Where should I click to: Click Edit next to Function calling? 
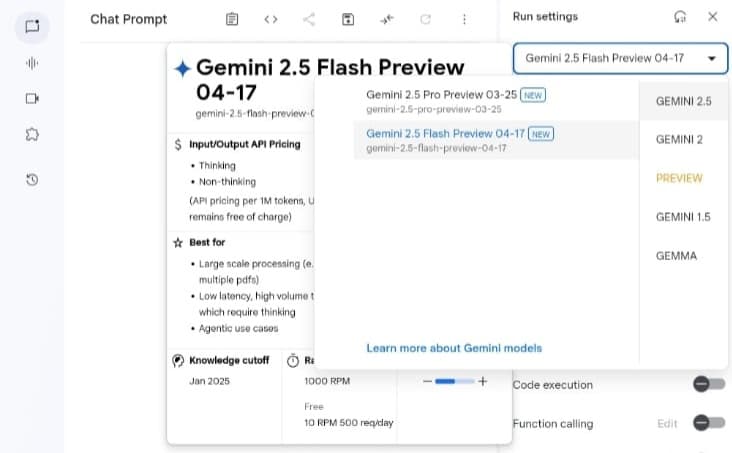(667, 424)
